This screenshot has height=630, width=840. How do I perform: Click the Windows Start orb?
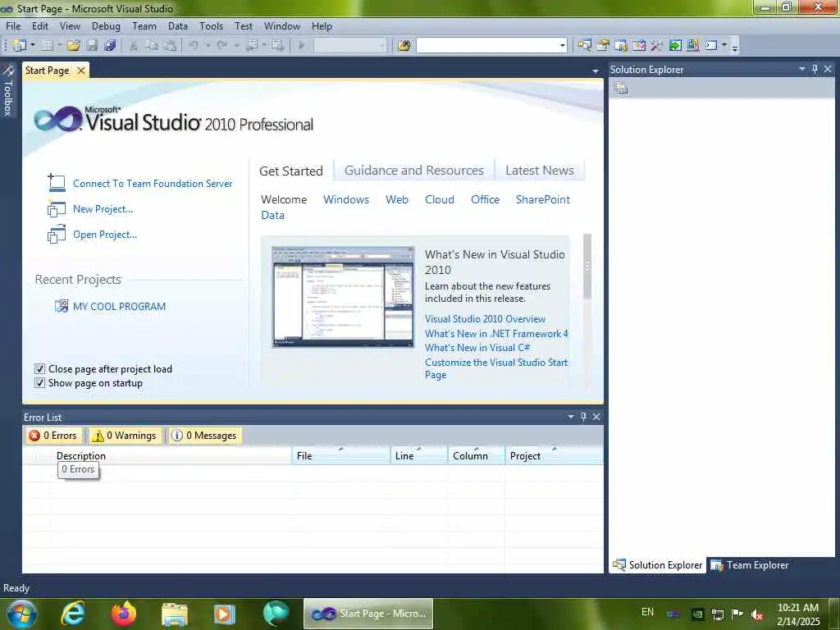click(x=21, y=614)
